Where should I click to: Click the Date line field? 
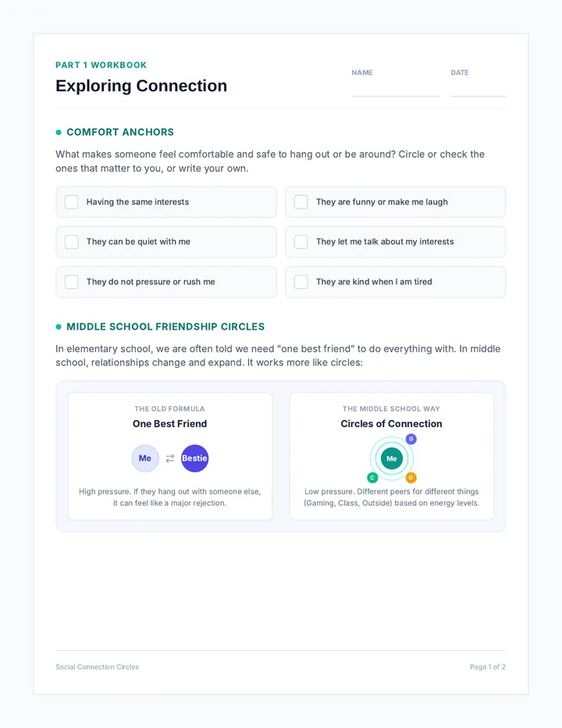coord(478,88)
